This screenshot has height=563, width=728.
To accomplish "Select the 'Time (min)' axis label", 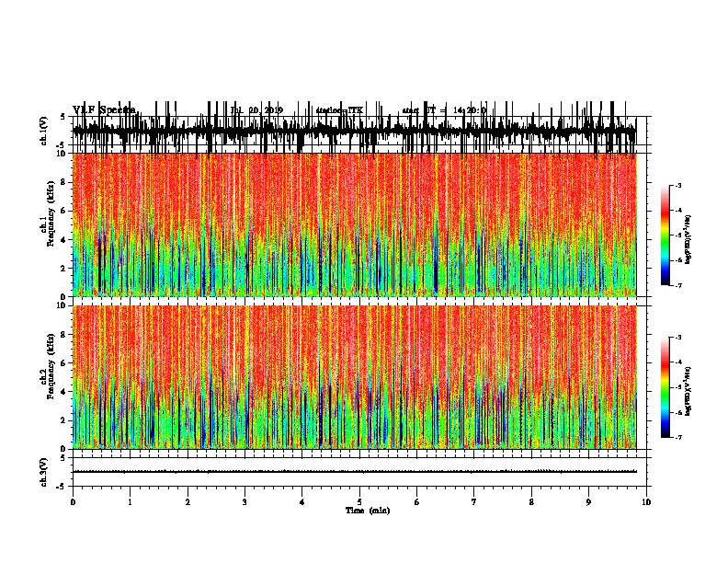I will tap(368, 511).
